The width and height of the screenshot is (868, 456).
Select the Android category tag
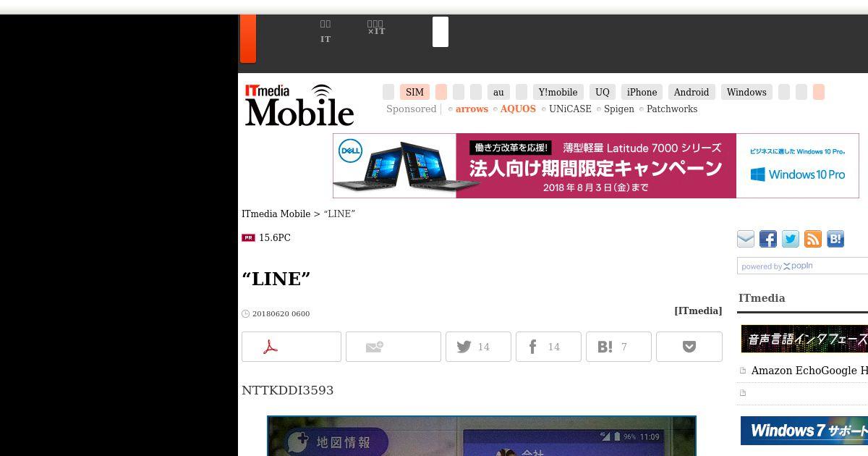pyautogui.click(x=692, y=92)
